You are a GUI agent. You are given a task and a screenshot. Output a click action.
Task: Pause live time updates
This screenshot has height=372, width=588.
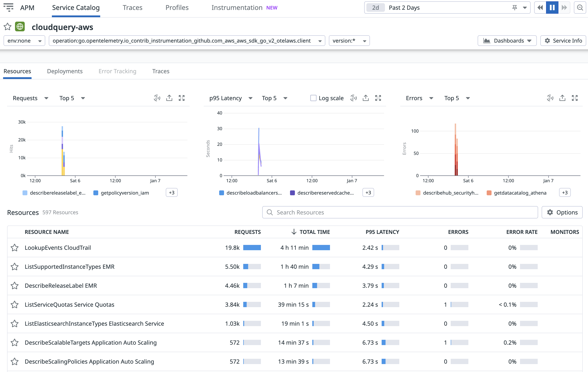(x=552, y=8)
